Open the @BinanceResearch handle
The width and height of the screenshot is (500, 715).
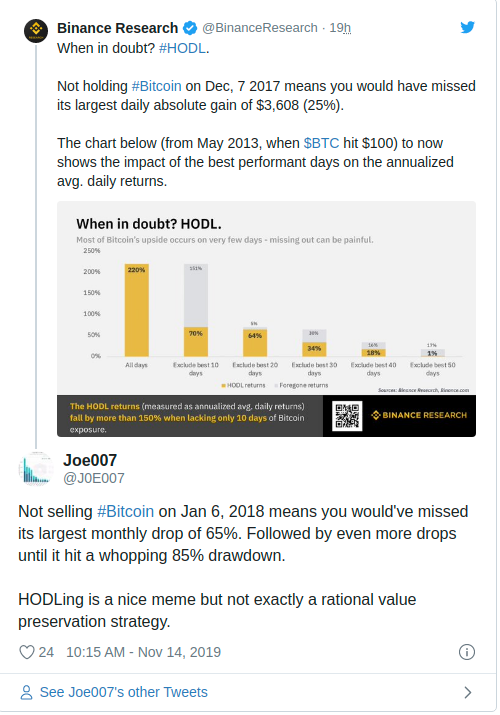(x=260, y=28)
